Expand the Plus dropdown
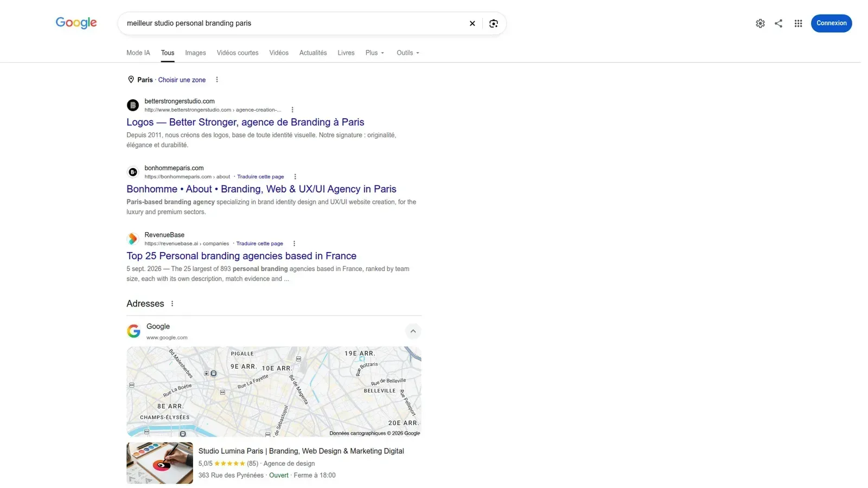The width and height of the screenshot is (868, 488). (x=374, y=53)
